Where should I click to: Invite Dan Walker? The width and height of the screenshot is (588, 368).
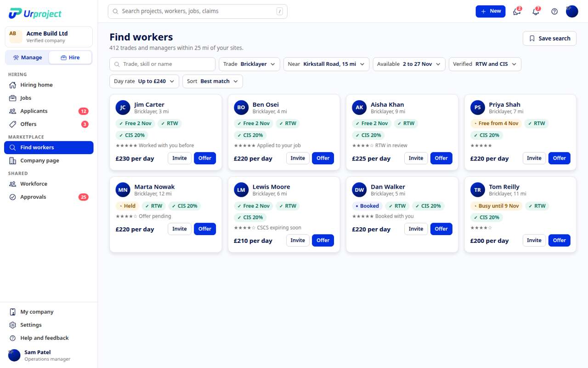tap(416, 229)
